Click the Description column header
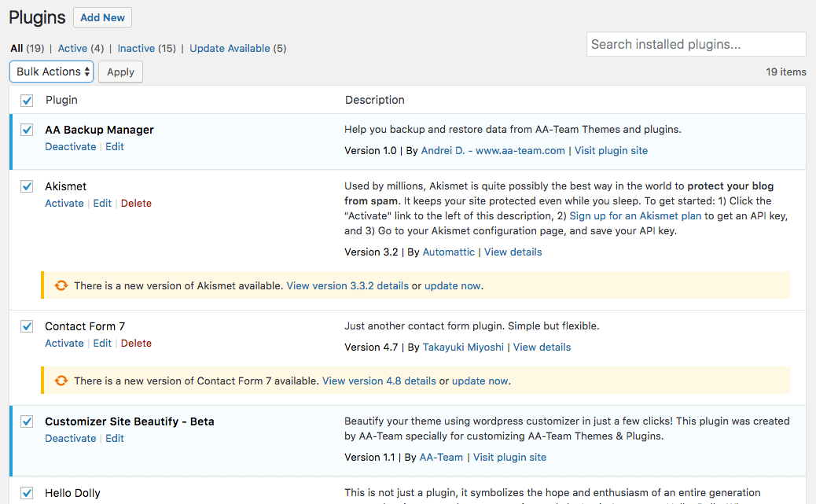 click(x=375, y=100)
